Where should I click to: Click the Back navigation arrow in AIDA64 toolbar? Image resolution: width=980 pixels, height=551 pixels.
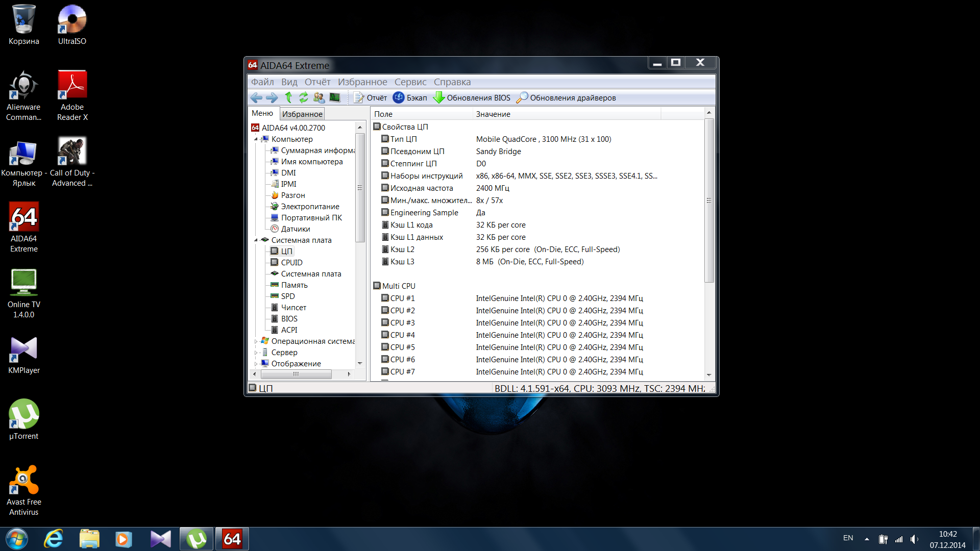256,97
